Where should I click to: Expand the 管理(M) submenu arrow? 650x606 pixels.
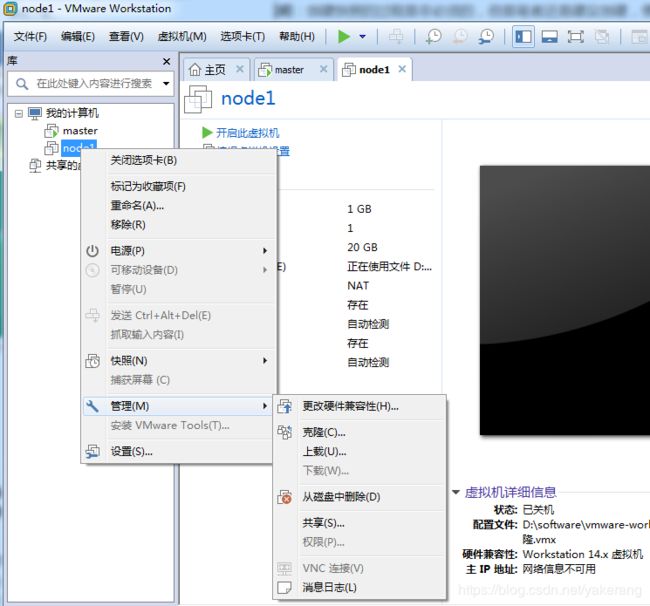264,406
